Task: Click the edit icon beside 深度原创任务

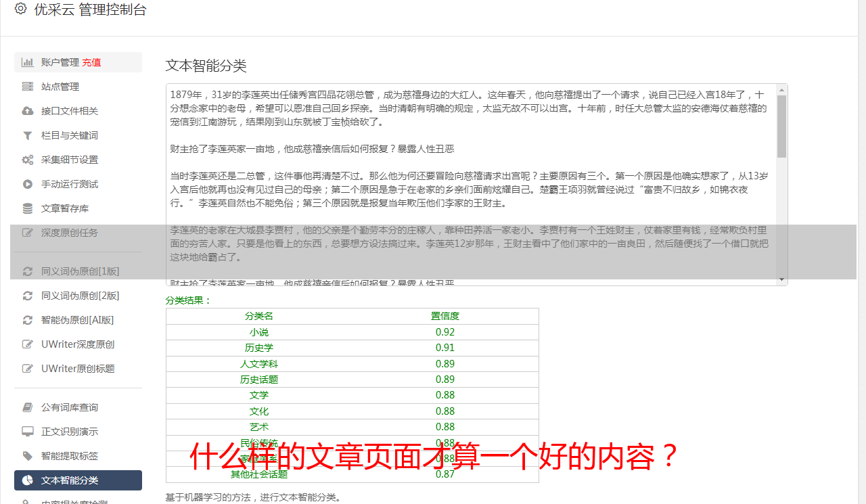Action: coord(28,233)
